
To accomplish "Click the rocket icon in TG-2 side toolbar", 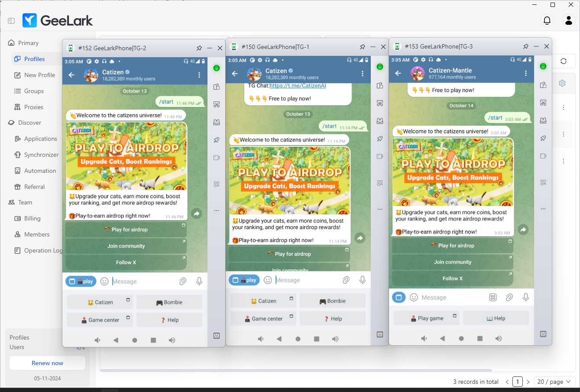I will tap(217, 140).
